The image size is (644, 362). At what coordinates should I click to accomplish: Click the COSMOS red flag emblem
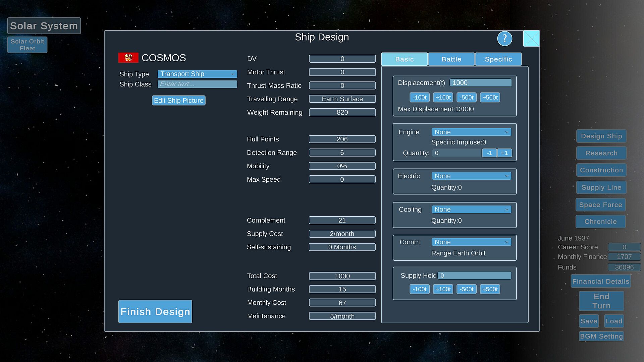[128, 58]
